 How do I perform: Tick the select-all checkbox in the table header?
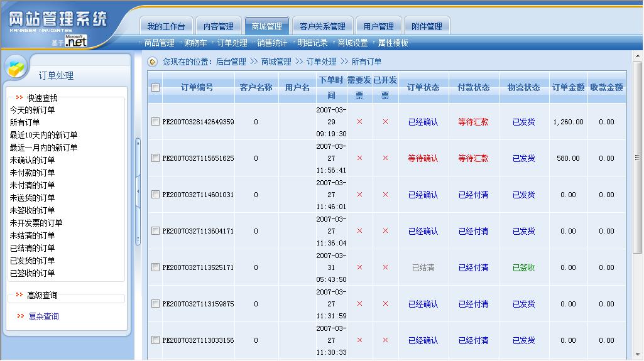(x=155, y=88)
